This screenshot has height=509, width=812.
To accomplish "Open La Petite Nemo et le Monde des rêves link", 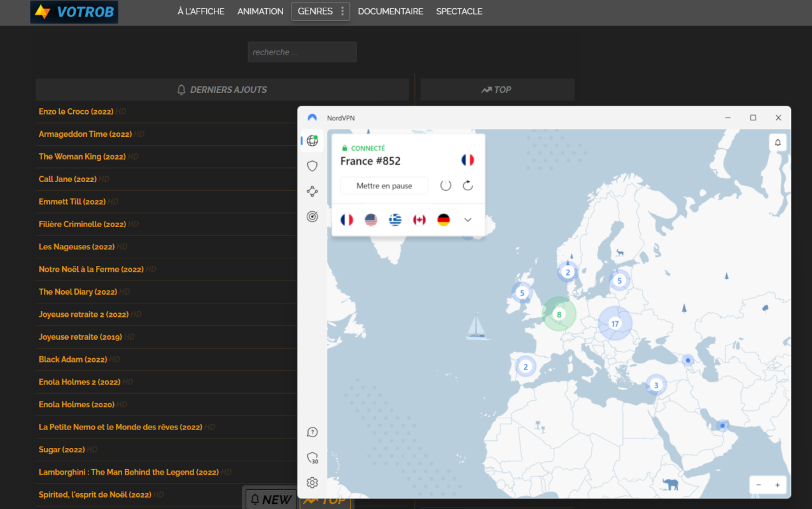I will tap(120, 428).
